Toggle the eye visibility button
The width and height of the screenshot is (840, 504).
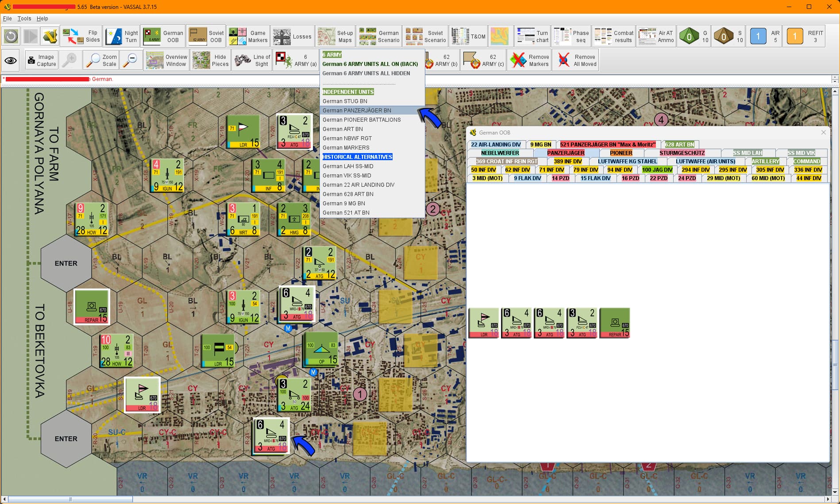11,60
